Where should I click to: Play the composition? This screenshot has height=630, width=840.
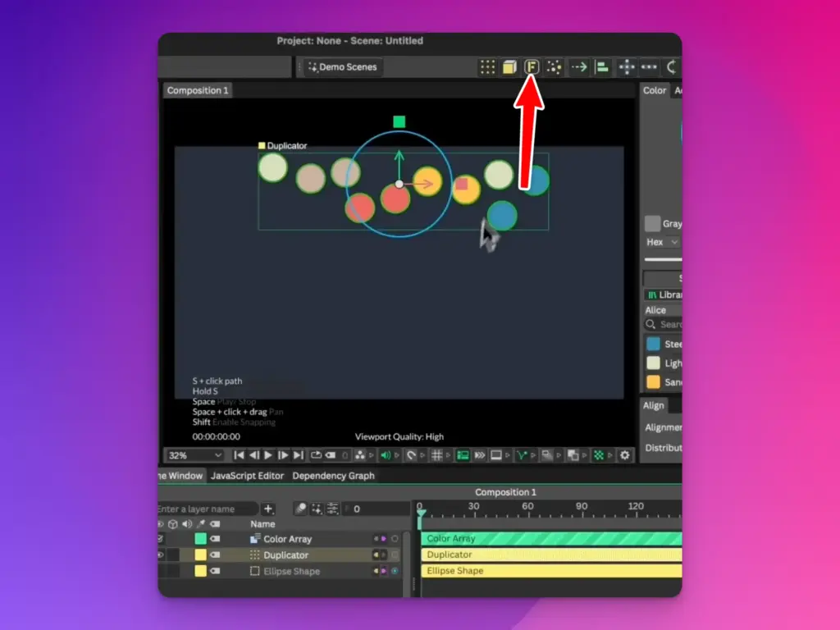(x=268, y=455)
